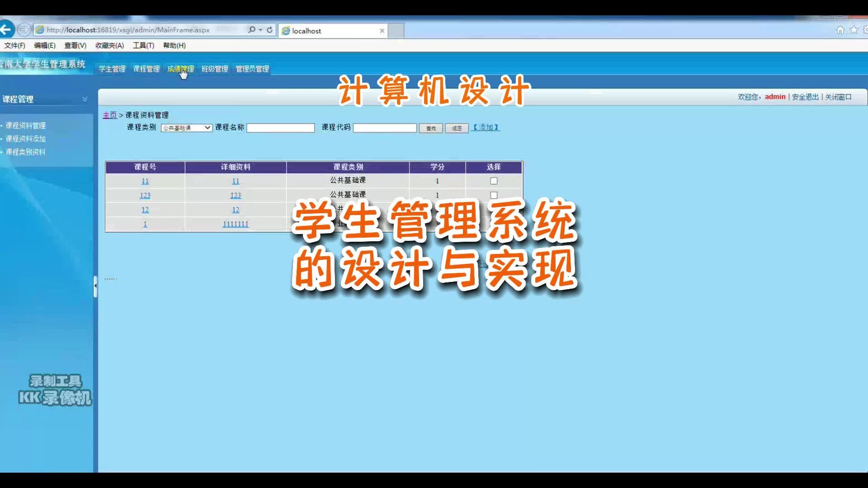Click the admin username text
The height and width of the screenshot is (488, 868).
pos(775,97)
